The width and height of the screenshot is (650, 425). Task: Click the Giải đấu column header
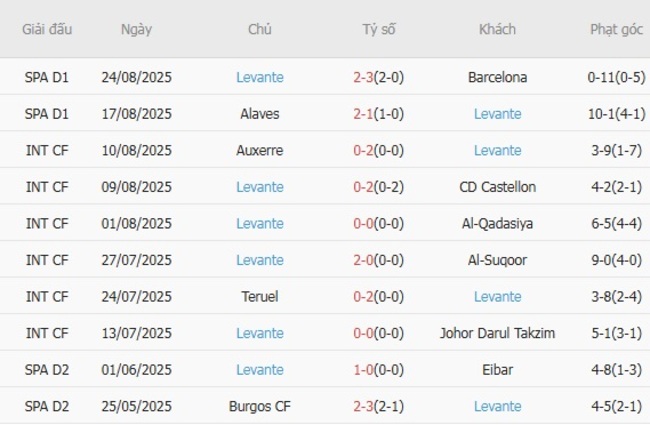tap(47, 29)
